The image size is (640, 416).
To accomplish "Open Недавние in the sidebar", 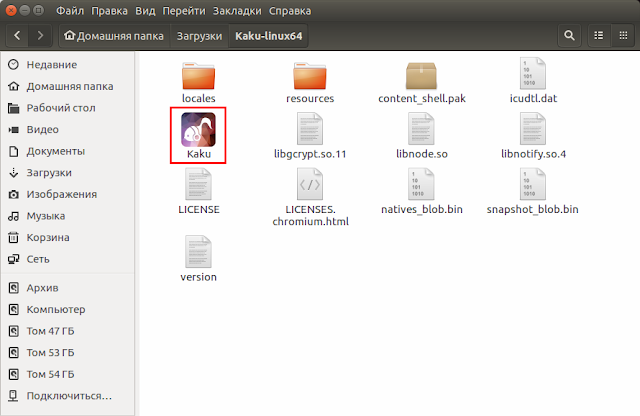I will [x=67, y=65].
